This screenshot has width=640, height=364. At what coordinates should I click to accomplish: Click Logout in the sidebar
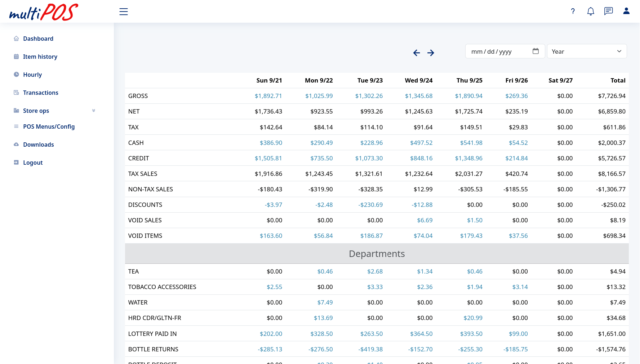pos(33,163)
